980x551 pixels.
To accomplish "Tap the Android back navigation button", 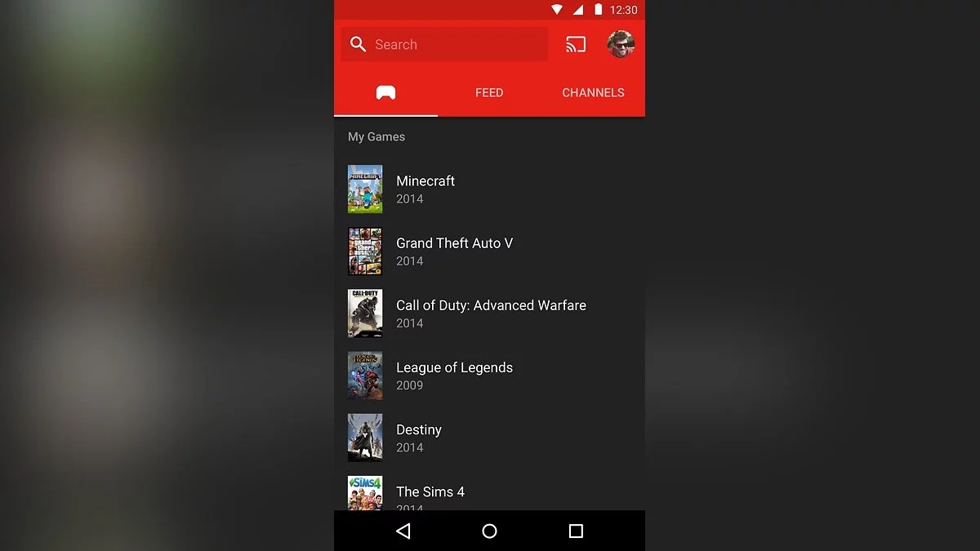I will pos(403,531).
